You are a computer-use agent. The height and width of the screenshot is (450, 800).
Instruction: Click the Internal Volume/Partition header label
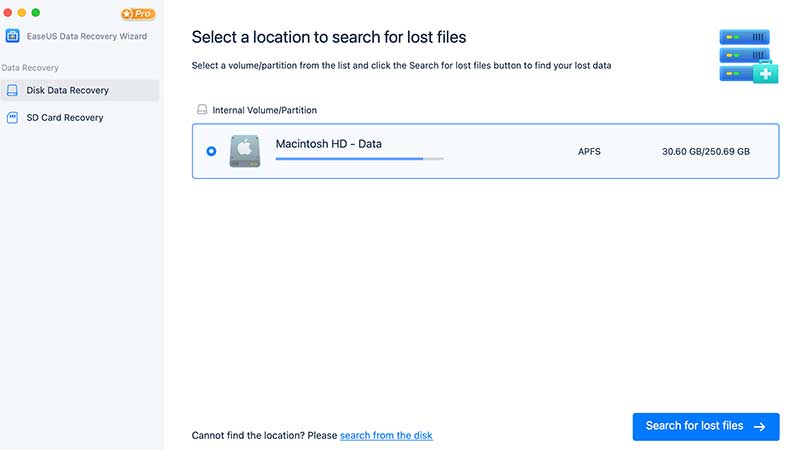tap(265, 110)
